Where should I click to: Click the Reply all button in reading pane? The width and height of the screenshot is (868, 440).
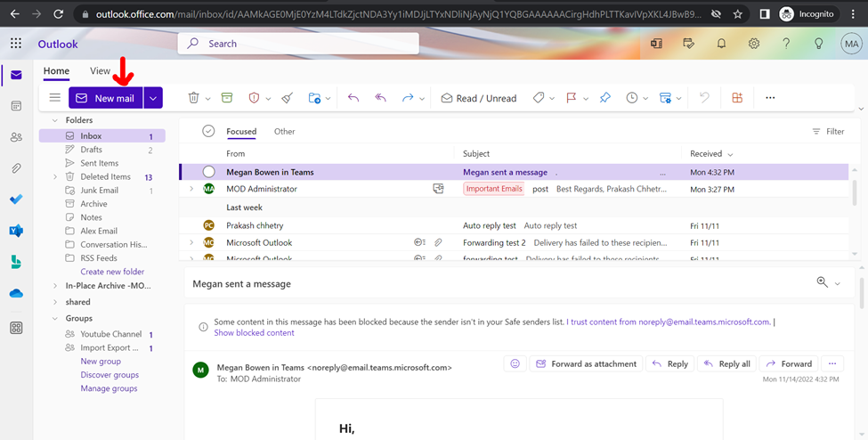[x=726, y=363]
